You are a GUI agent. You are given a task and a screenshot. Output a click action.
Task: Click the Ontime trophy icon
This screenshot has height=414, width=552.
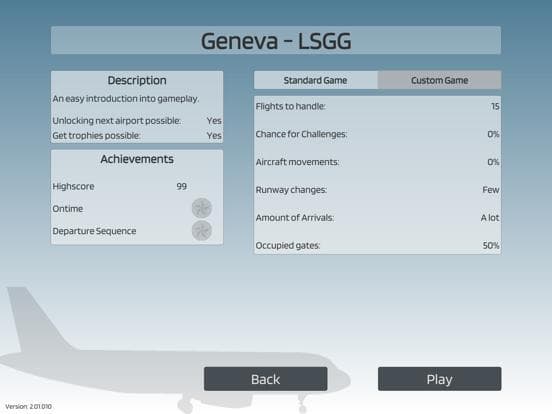pos(202,208)
